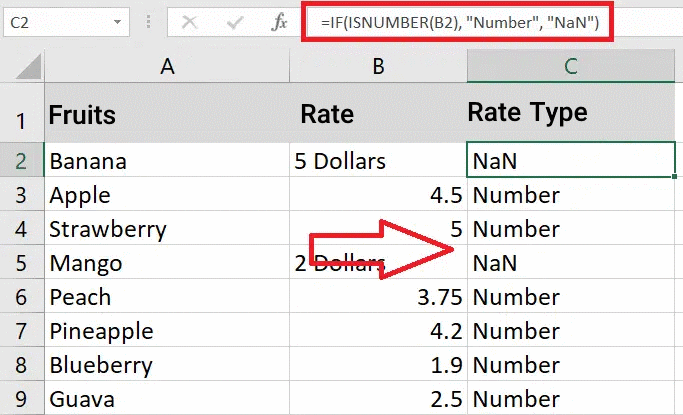
Task: Select the Guava rate cell 2.5
Action: (378, 399)
